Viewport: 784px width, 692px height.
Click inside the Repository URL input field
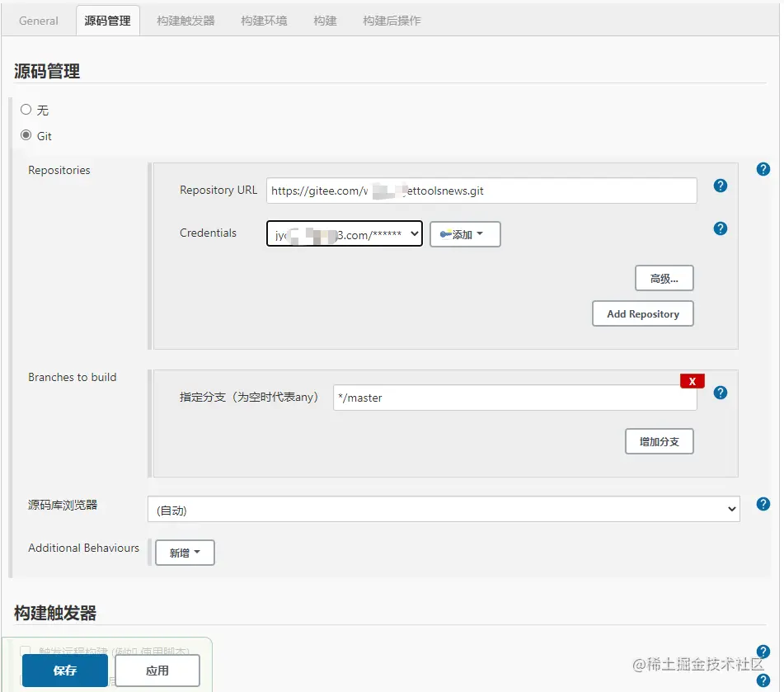click(x=482, y=191)
